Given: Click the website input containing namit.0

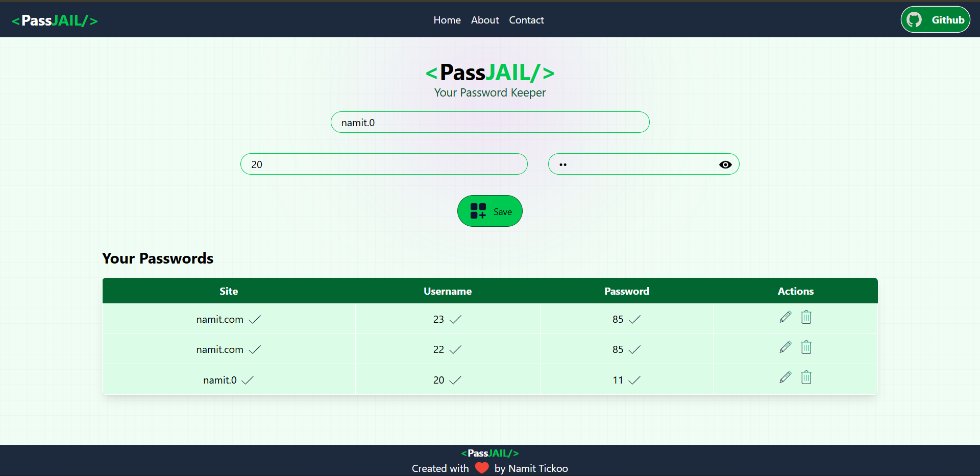Looking at the screenshot, I should tap(489, 122).
